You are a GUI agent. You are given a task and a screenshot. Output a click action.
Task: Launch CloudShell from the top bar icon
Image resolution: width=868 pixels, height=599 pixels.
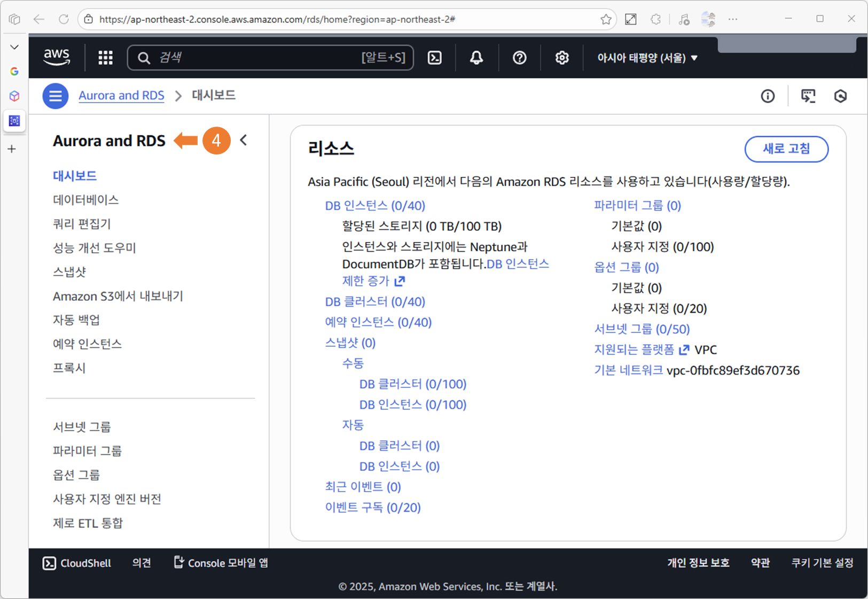click(435, 58)
